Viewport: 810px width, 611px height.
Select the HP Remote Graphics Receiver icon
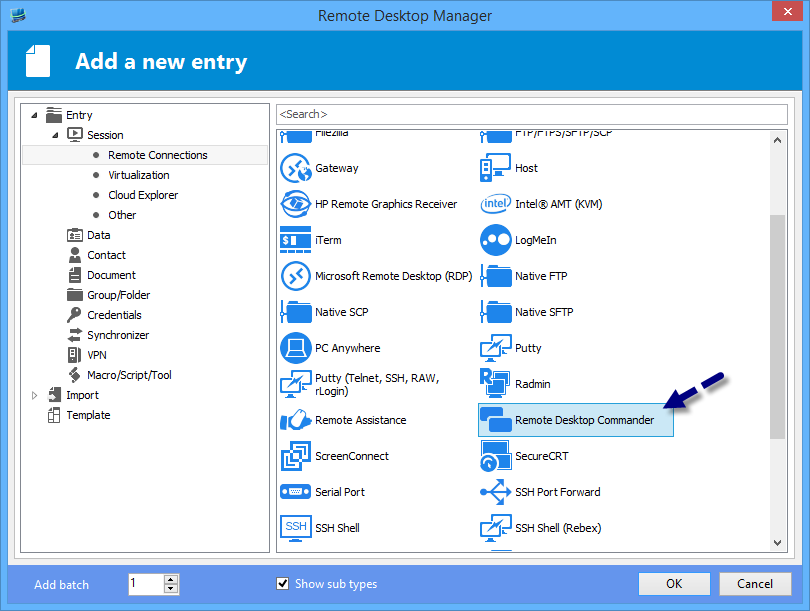coord(296,204)
